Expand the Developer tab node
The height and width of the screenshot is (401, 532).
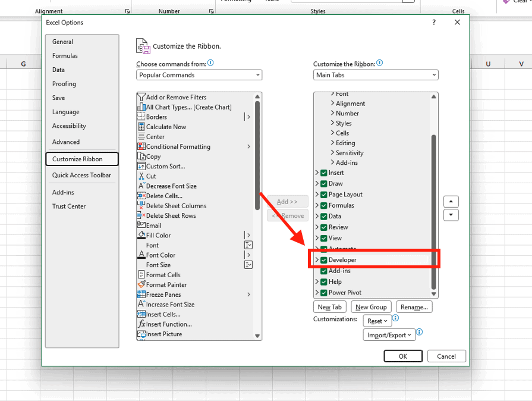[317, 260]
